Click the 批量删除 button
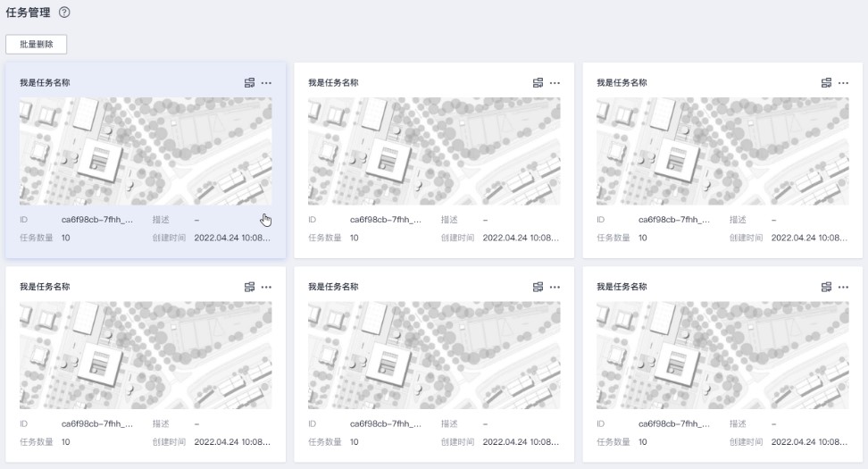868x469 pixels. (37, 44)
